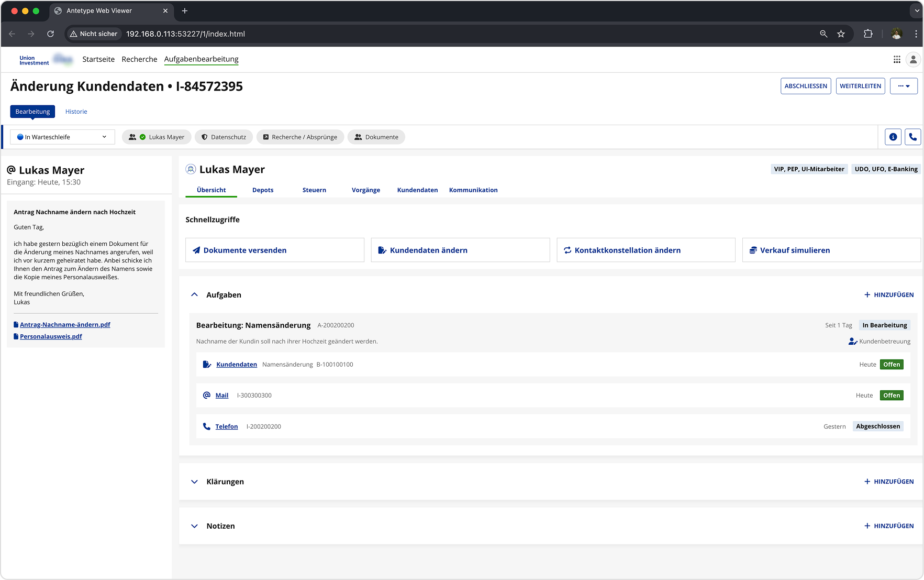Click HINZUFÜGEN in the Klärungen section
This screenshot has height=580, width=924.
tap(889, 481)
